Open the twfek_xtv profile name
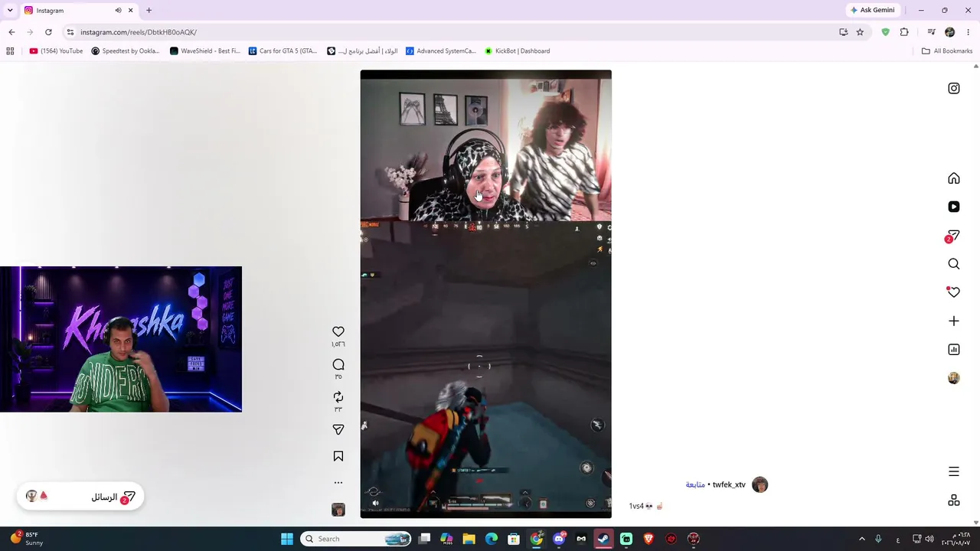Image resolution: width=980 pixels, height=551 pixels. tap(729, 484)
